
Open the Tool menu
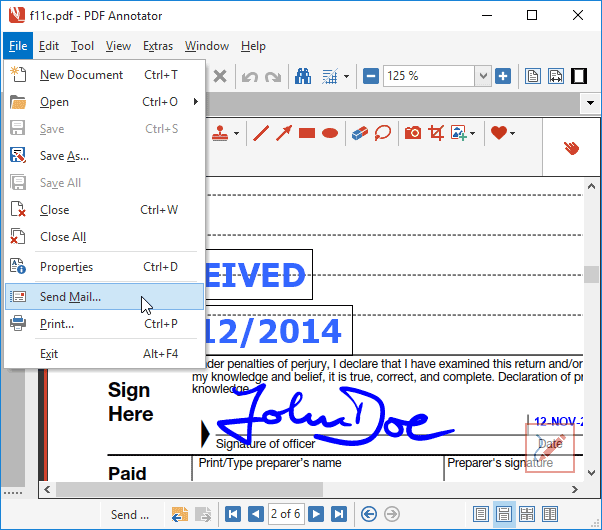coord(82,46)
